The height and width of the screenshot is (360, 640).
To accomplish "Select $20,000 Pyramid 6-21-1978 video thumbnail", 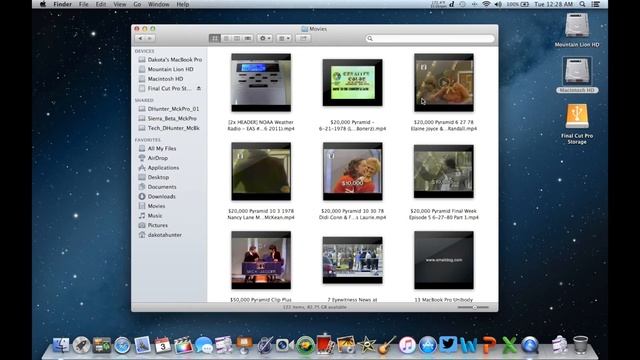I will tap(353, 82).
